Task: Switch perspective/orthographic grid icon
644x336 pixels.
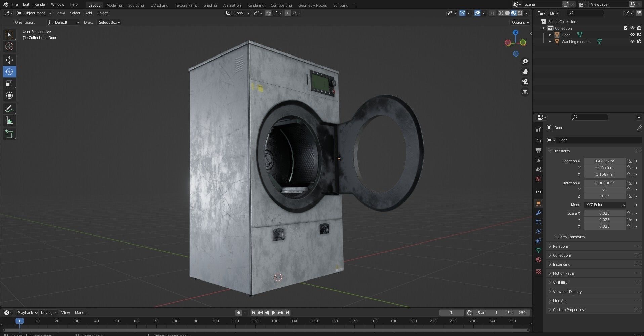Action: tap(525, 92)
